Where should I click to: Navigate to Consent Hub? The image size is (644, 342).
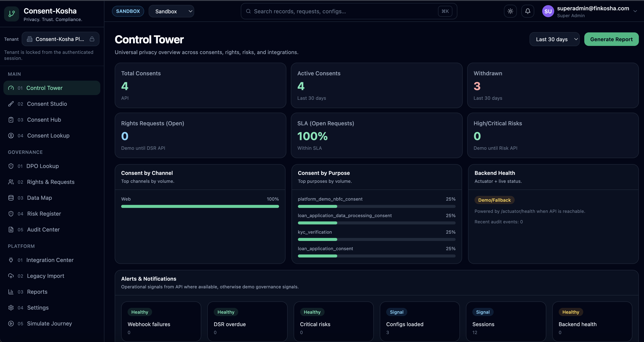[x=52, y=120]
